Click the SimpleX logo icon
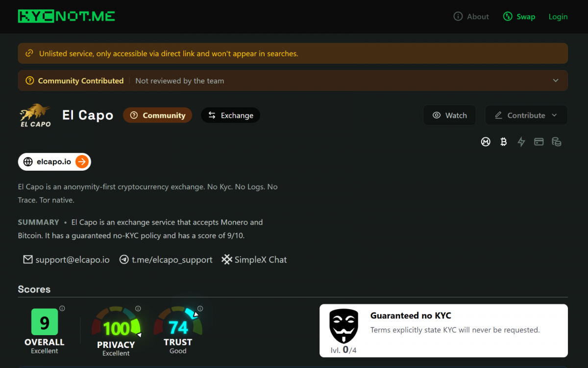 click(x=226, y=260)
